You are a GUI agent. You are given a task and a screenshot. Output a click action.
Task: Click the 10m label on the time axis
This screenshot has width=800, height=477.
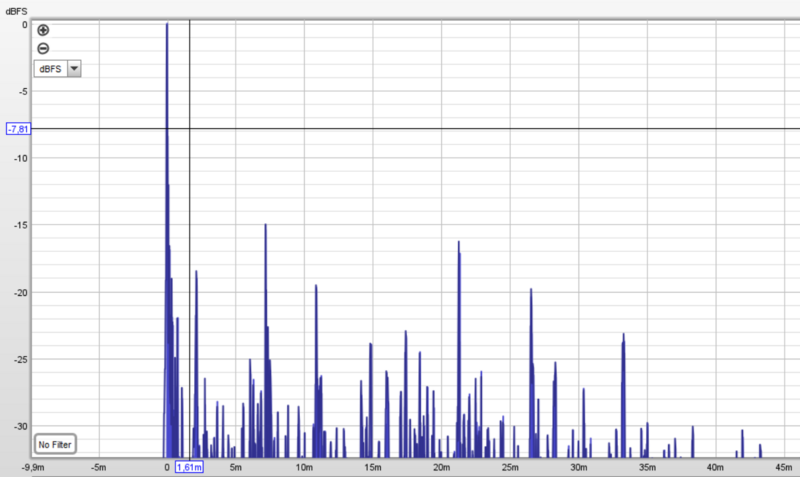click(x=304, y=467)
